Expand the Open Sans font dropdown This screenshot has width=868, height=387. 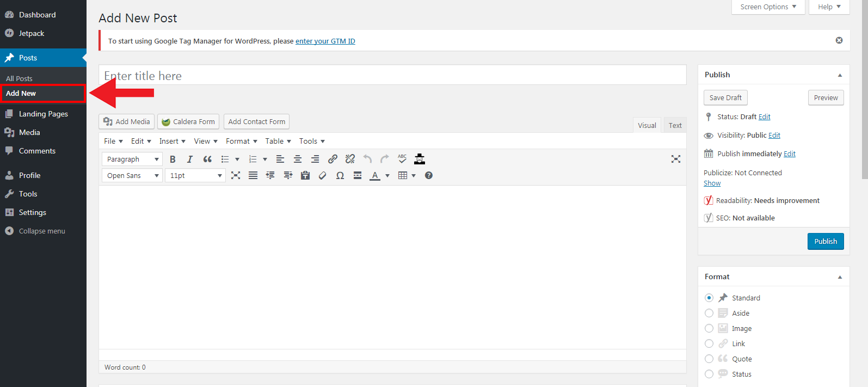coord(132,175)
